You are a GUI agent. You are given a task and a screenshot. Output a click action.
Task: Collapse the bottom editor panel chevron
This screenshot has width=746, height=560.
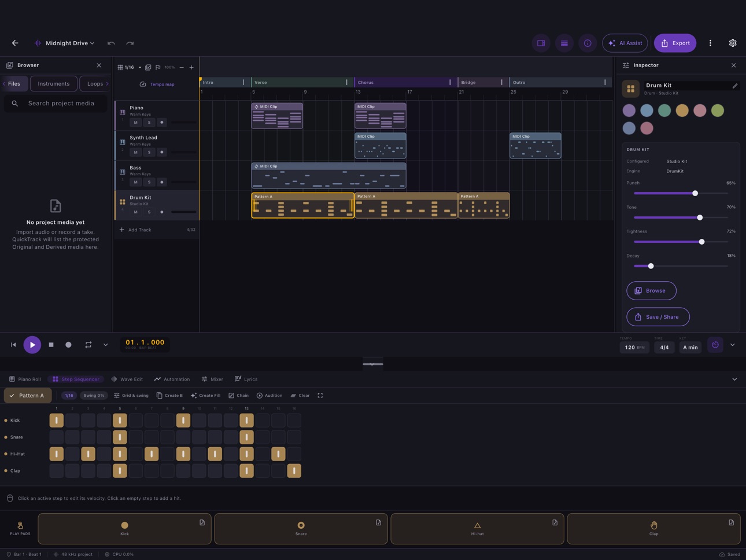(x=734, y=380)
